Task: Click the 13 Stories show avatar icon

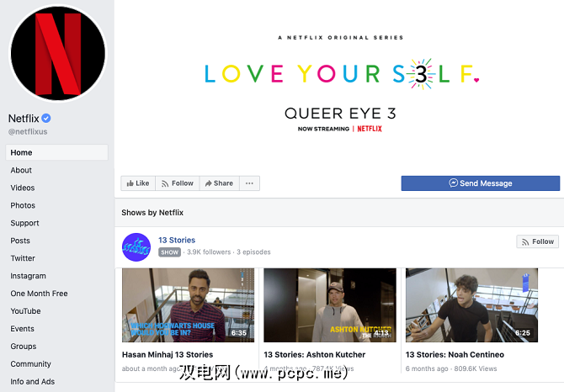Action: (136, 247)
